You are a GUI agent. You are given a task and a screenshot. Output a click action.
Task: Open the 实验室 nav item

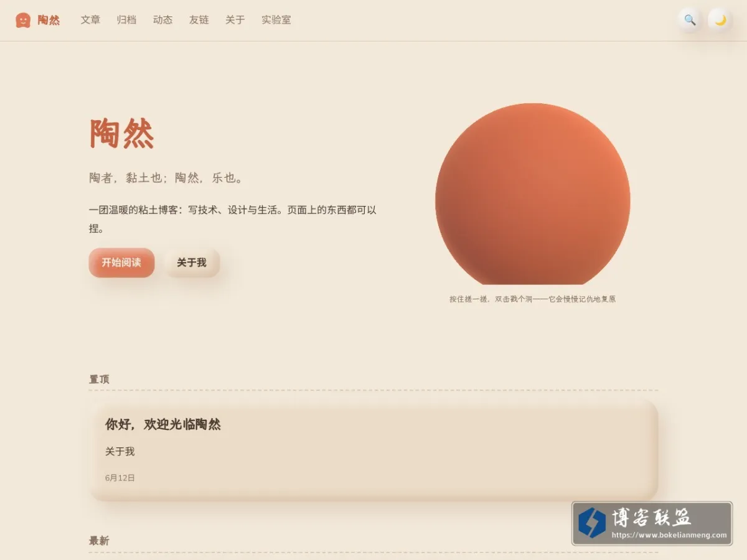[x=276, y=20]
